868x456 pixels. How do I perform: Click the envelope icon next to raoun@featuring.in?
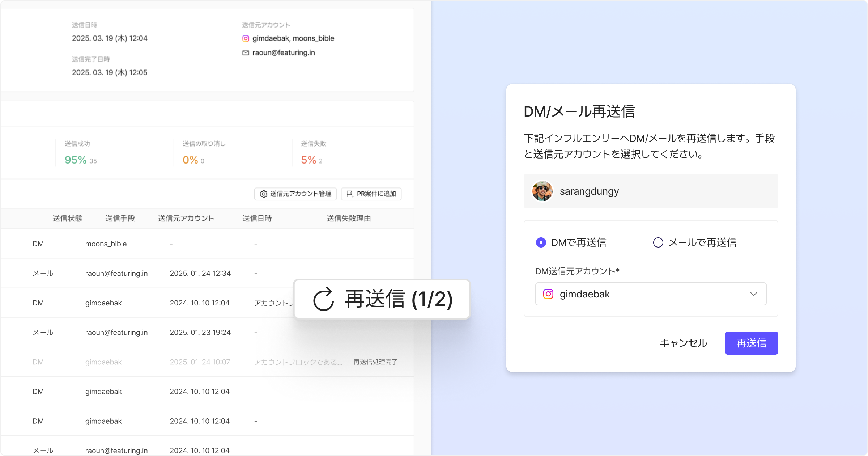pyautogui.click(x=246, y=53)
